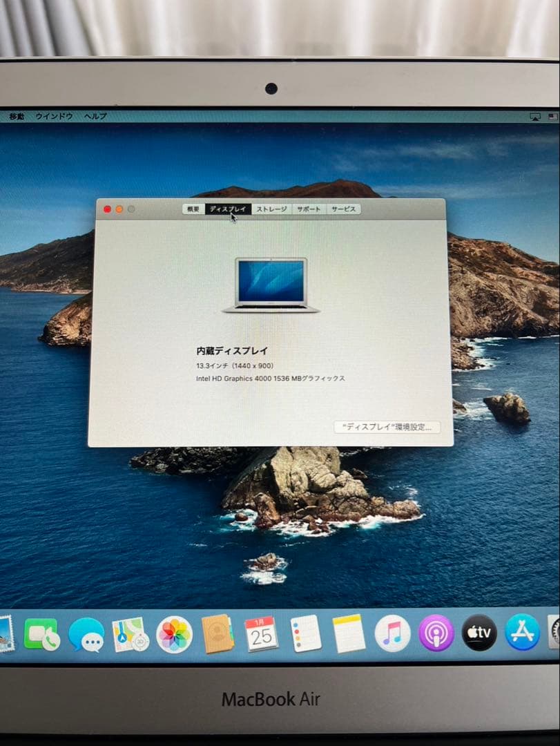Click the 内蔵ディスプレイ heading
Screen dimensions: 560x746
click(x=232, y=351)
